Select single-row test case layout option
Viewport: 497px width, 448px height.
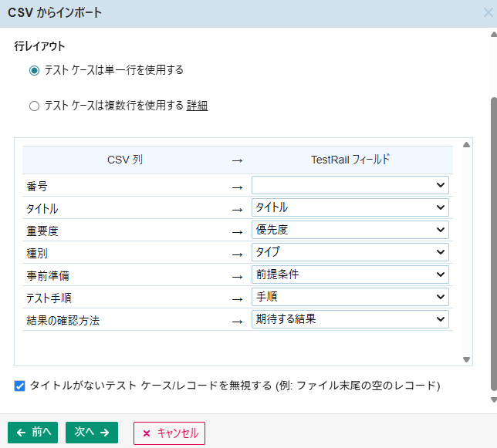[x=34, y=70]
